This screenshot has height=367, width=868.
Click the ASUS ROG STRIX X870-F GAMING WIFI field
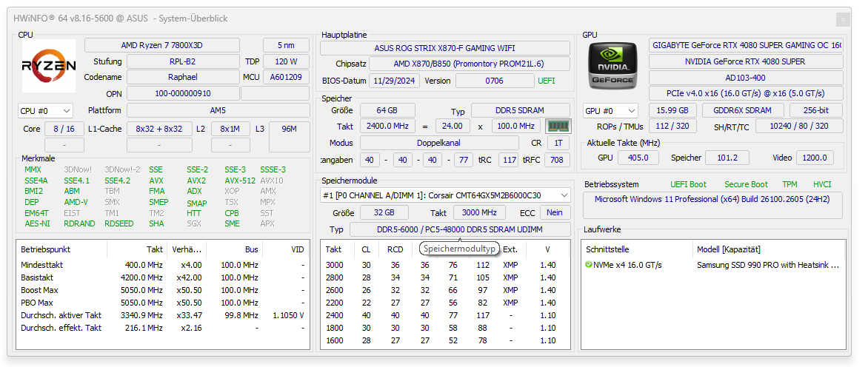(x=445, y=48)
